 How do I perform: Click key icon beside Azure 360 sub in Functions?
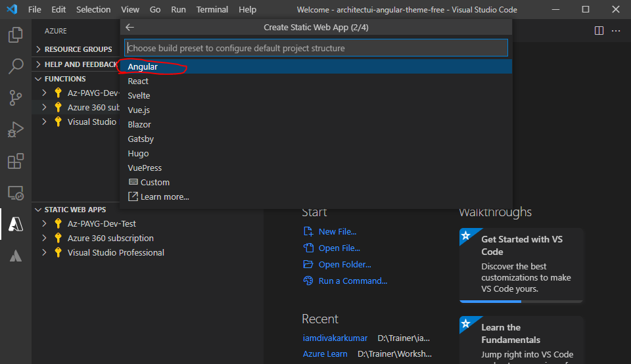pyautogui.click(x=58, y=107)
